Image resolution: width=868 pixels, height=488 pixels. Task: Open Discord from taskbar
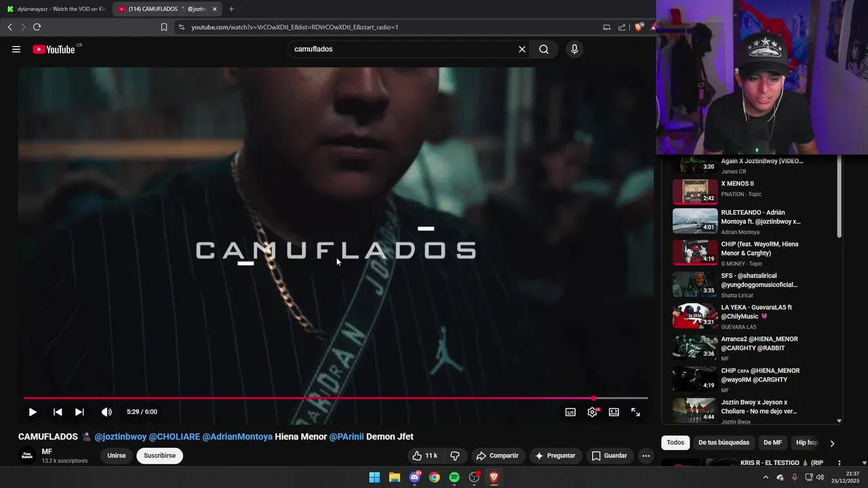414,477
